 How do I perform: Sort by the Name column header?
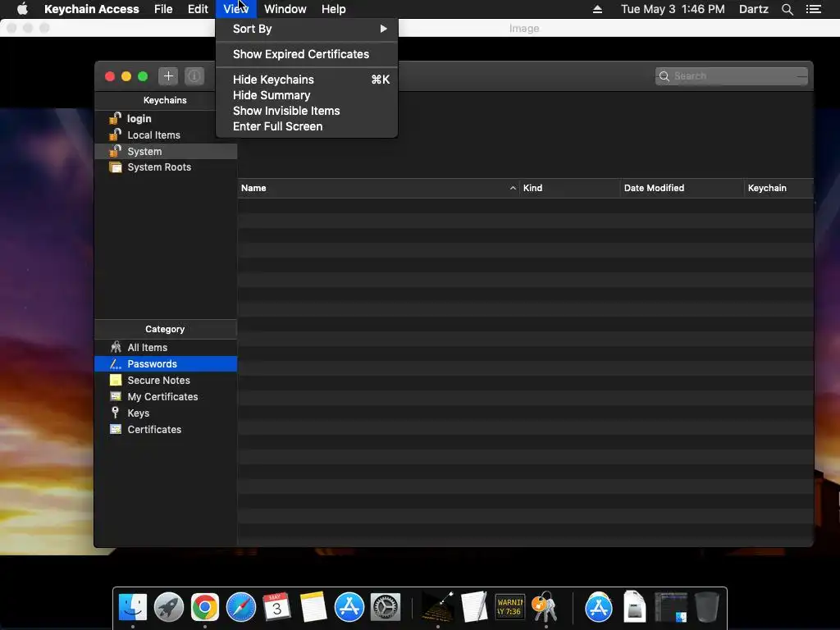tap(378, 188)
